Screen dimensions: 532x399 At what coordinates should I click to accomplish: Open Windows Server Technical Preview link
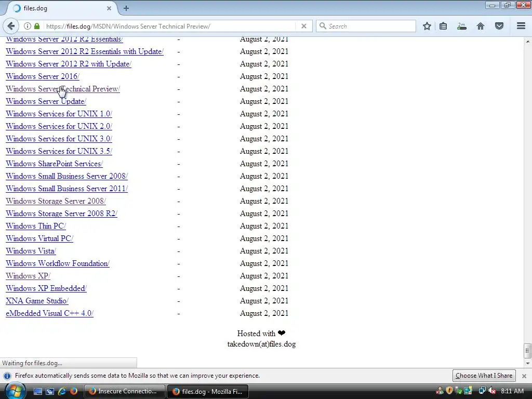coord(63,89)
